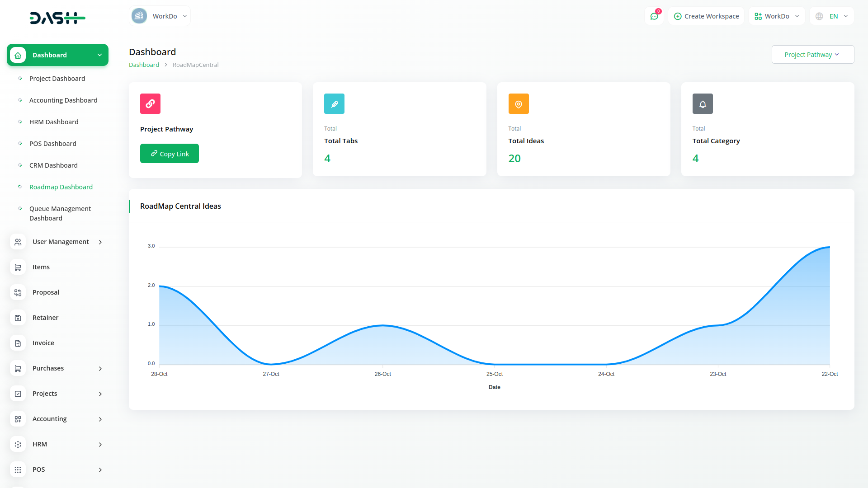Click the pink link icon on Project Pathway card
The width and height of the screenshot is (868, 488).
pos(150,104)
